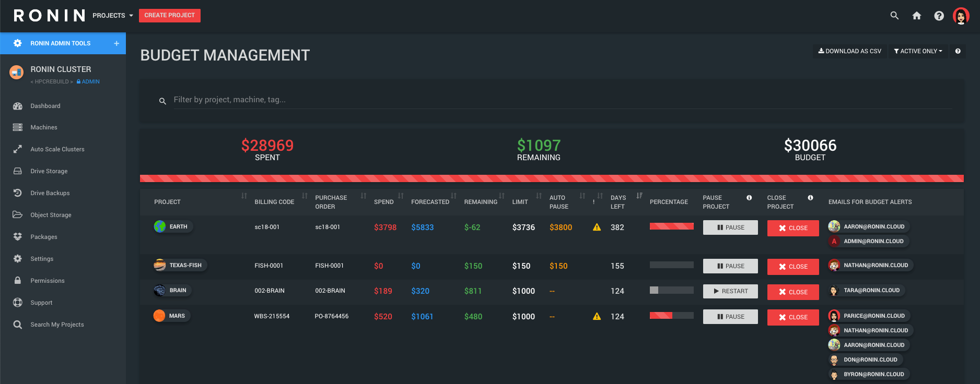Close the TEXAS-FISH project
This screenshot has width=980, height=384.
pyautogui.click(x=793, y=267)
